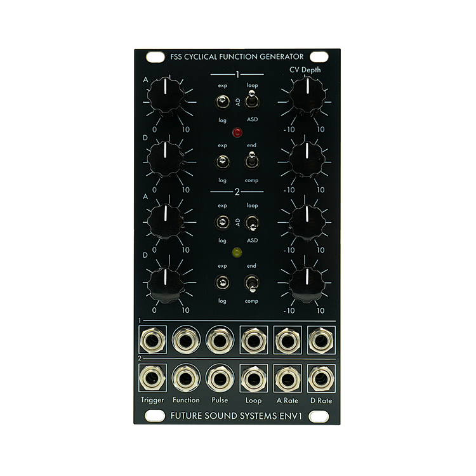Click the yellow LED in section 2
Image resolution: width=476 pixels, height=476 pixels.
click(237, 253)
